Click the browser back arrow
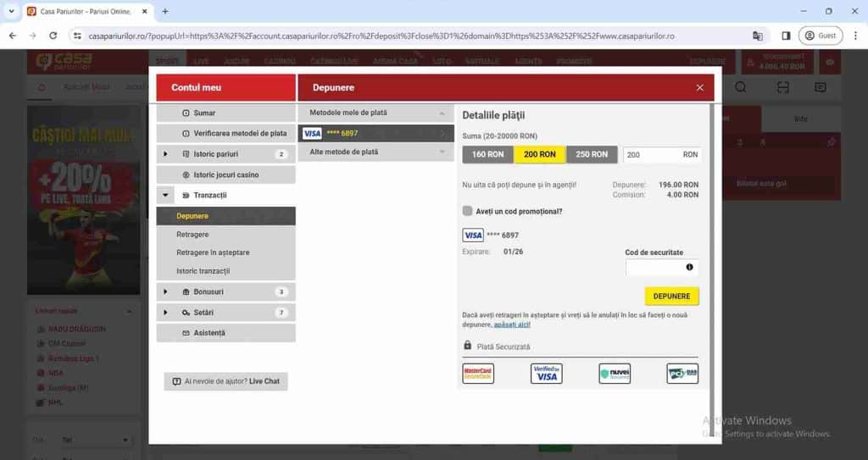This screenshot has height=460, width=868. 12,36
